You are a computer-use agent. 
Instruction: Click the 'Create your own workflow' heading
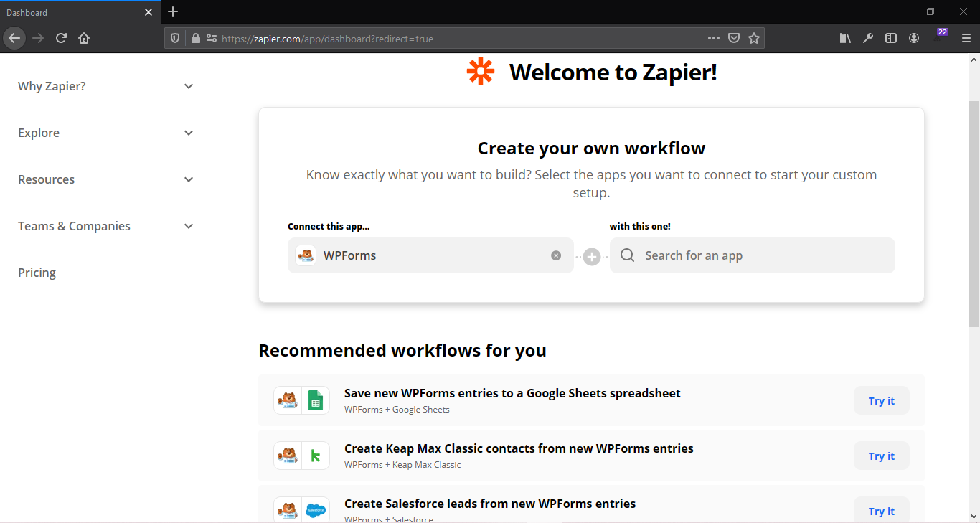click(x=591, y=149)
